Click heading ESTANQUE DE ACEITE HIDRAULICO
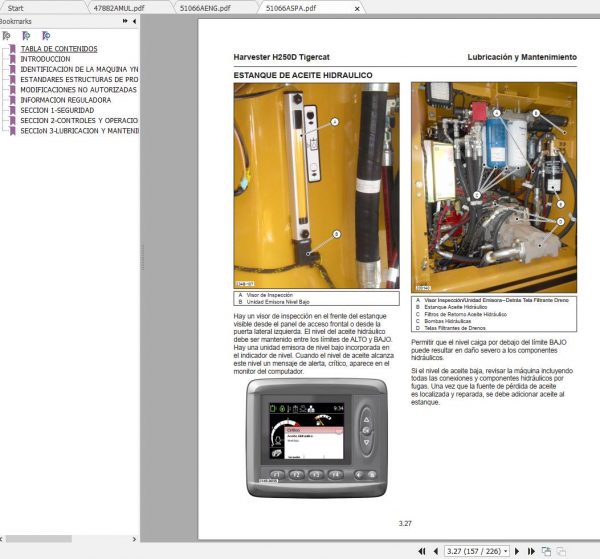Screen dimensions: 600x559 (x=303, y=75)
